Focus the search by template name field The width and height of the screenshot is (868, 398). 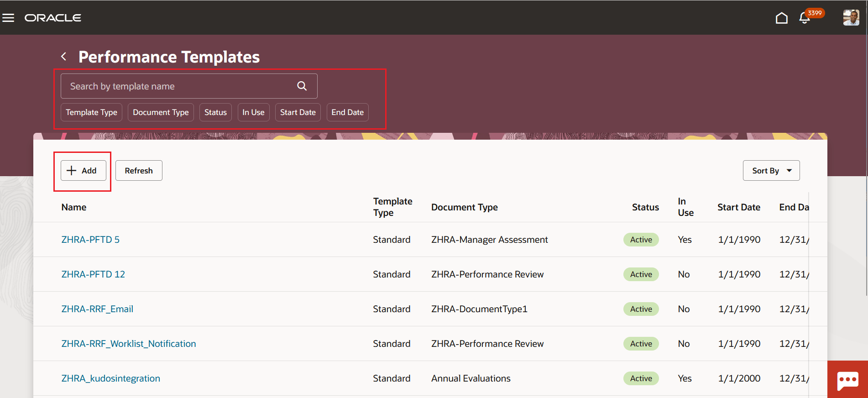[x=178, y=86]
